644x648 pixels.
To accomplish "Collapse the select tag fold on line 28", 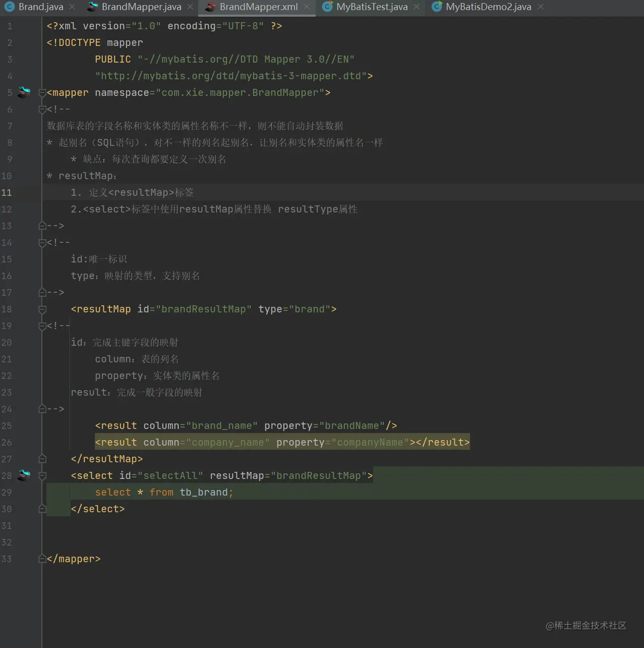I will pos(42,475).
